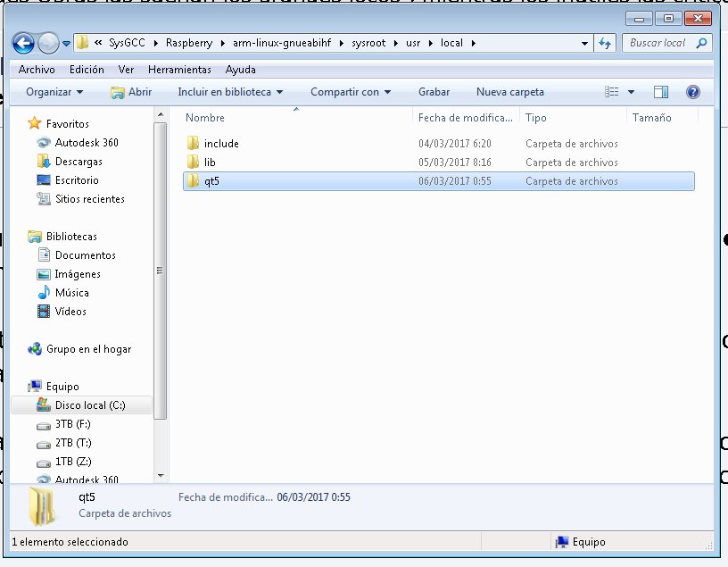Expand subfolder arrow after local breadcrumb
Viewport: 728px width, 567px height.
click(x=474, y=43)
